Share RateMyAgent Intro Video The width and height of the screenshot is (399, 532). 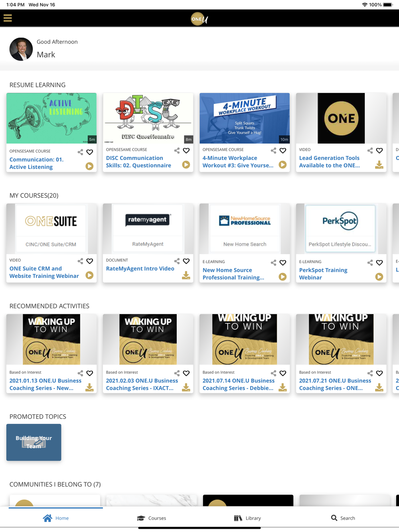177,261
